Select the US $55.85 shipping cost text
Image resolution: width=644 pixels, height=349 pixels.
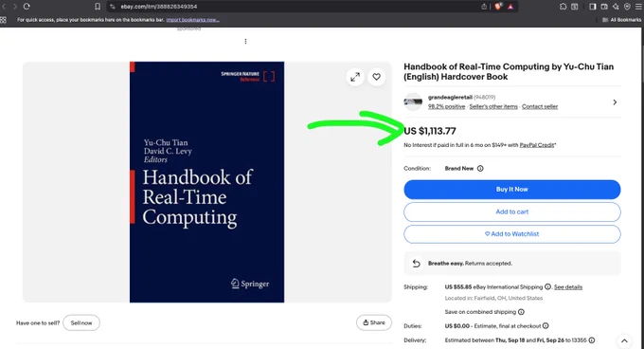(x=458, y=287)
